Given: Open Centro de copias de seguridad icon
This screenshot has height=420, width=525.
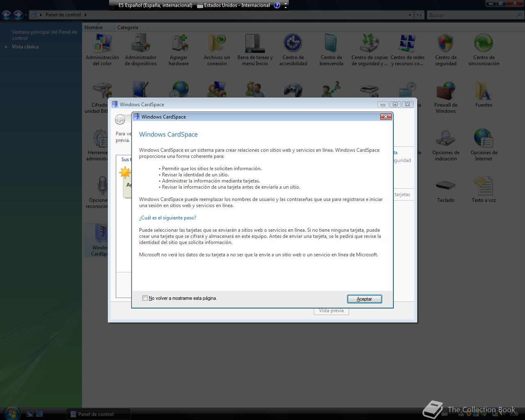Looking at the screenshot, I should tap(370, 50).
